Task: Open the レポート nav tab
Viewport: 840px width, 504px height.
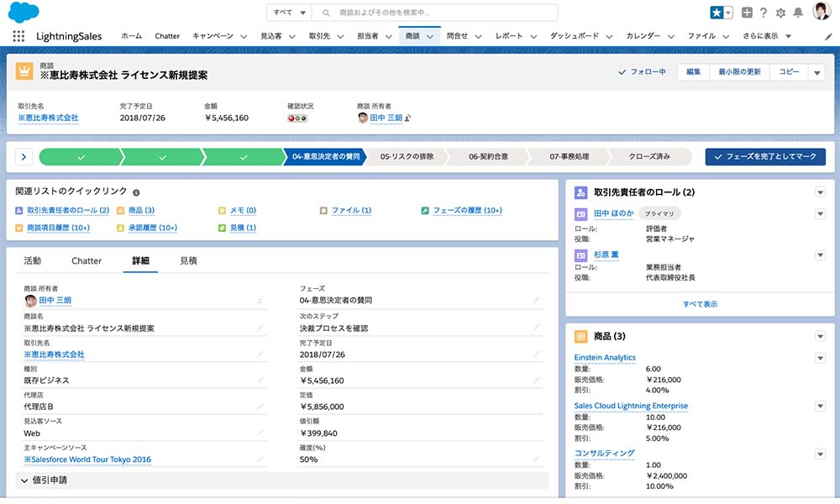Action: click(x=509, y=36)
